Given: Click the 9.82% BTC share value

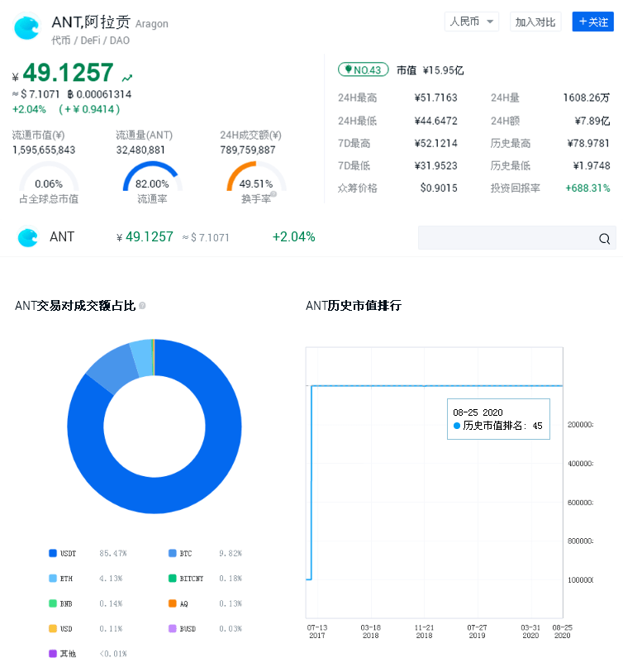Looking at the screenshot, I should click(x=231, y=553).
